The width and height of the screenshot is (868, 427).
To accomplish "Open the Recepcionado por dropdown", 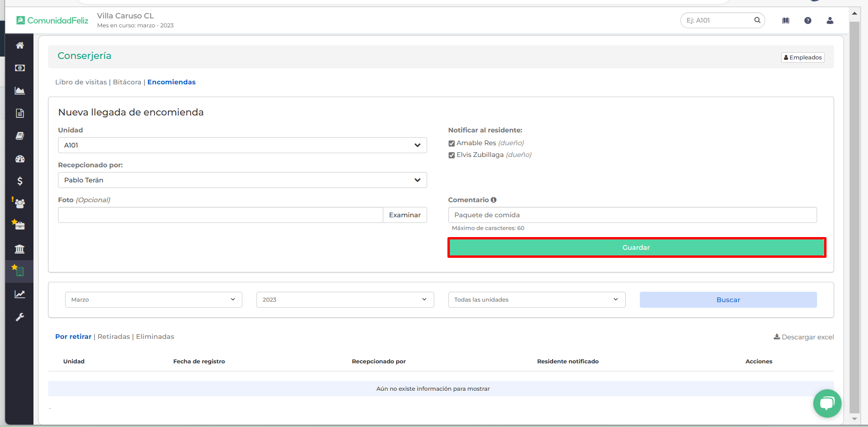I will click(x=242, y=180).
